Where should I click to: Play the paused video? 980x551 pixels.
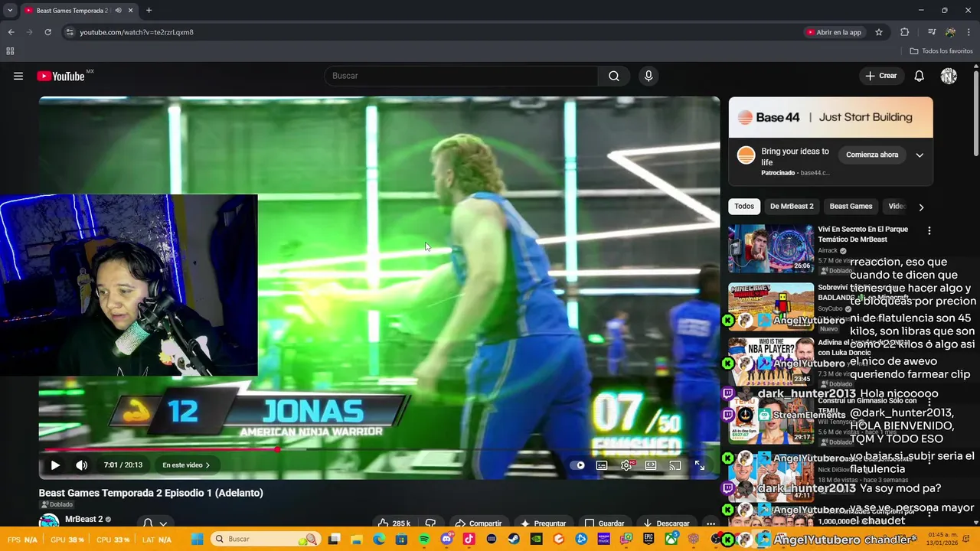tap(55, 465)
